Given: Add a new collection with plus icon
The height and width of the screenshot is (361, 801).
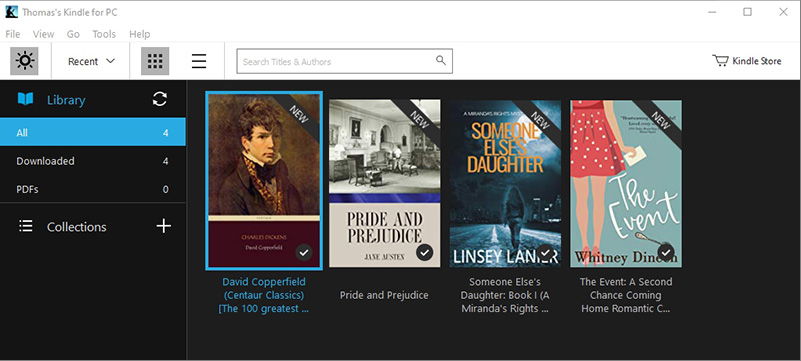Looking at the screenshot, I should [x=163, y=226].
